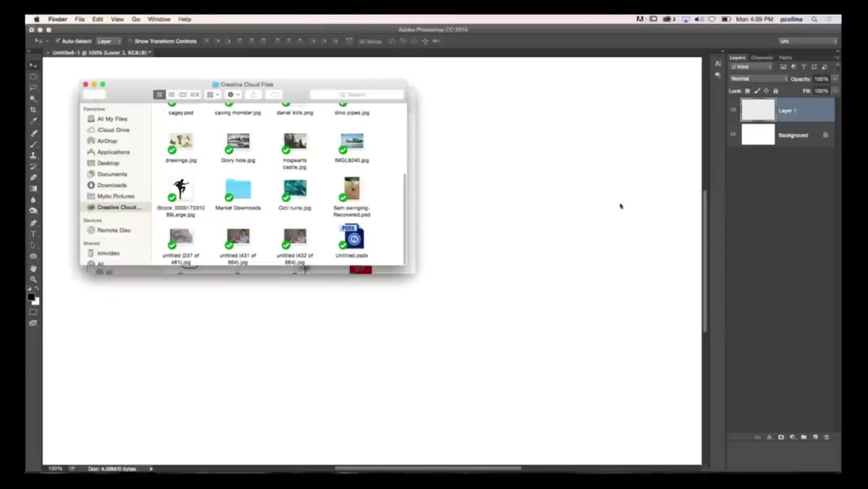Open the Kind filter dropdown

pos(752,67)
